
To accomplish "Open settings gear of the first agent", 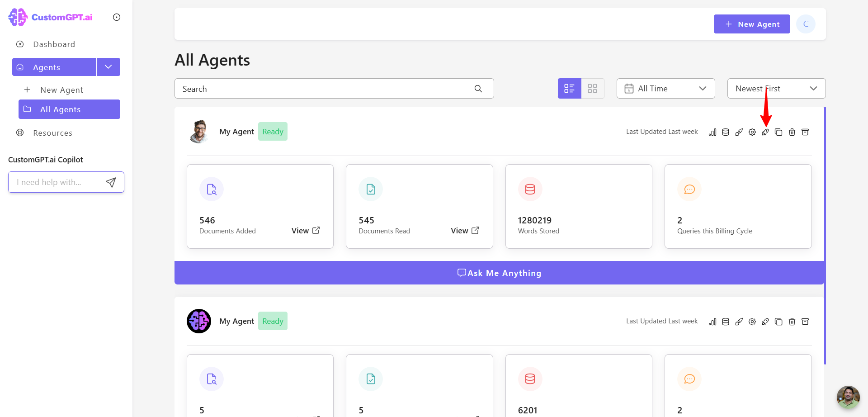I will tap(752, 132).
